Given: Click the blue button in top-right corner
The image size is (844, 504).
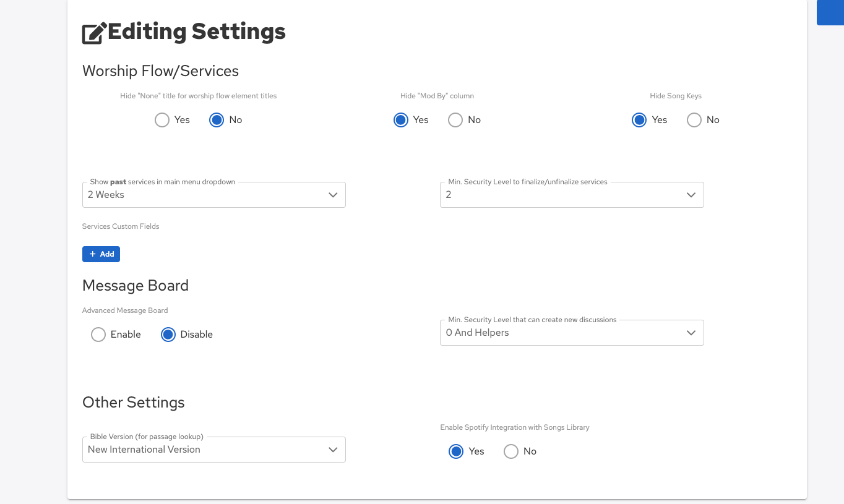Looking at the screenshot, I should 830,12.
